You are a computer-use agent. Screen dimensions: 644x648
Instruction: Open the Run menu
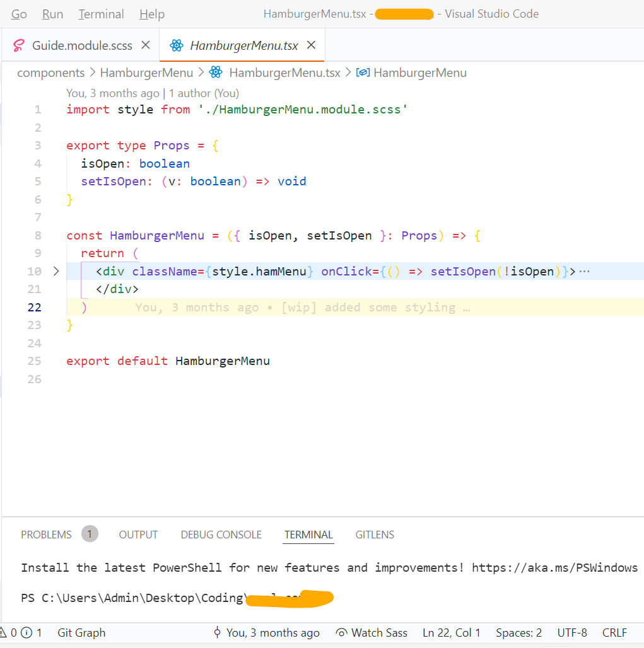point(52,14)
